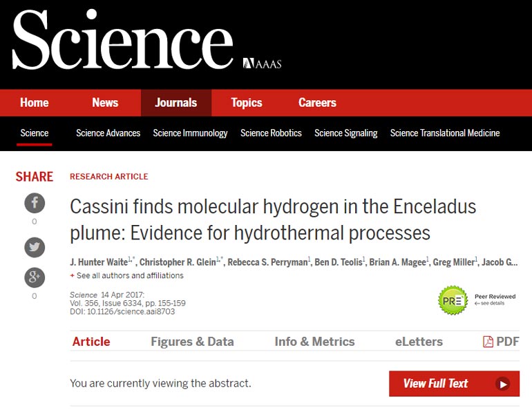Expand See all authors and affiliations

129,275
